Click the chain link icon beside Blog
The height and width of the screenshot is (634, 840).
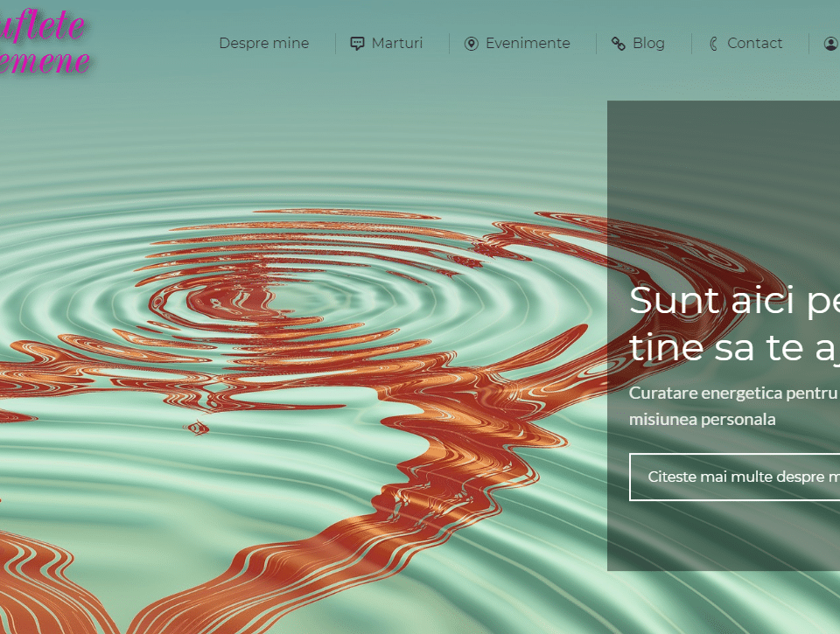618,44
